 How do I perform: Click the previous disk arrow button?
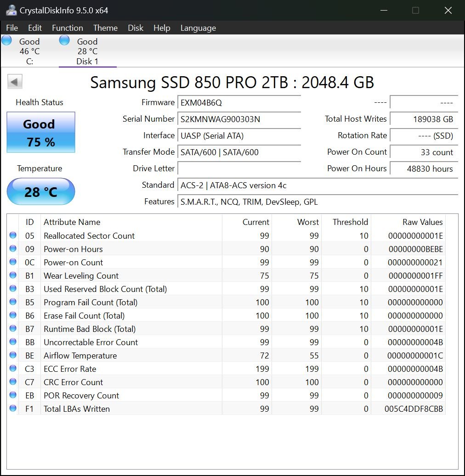15,82
